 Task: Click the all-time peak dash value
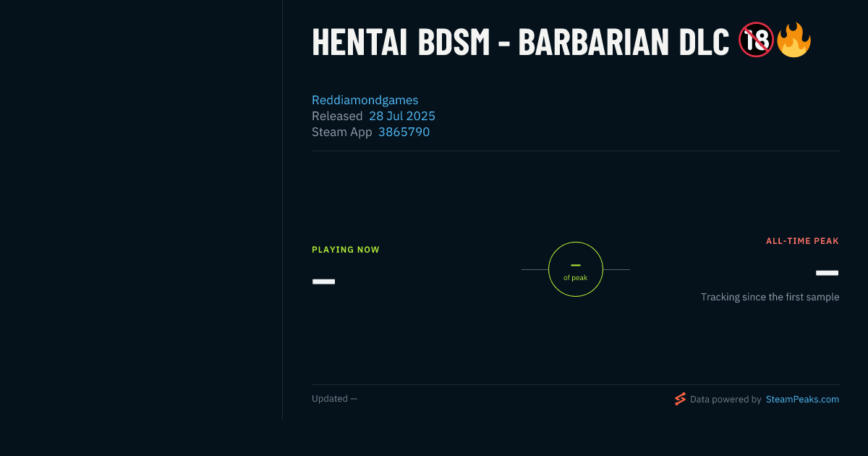click(x=827, y=273)
